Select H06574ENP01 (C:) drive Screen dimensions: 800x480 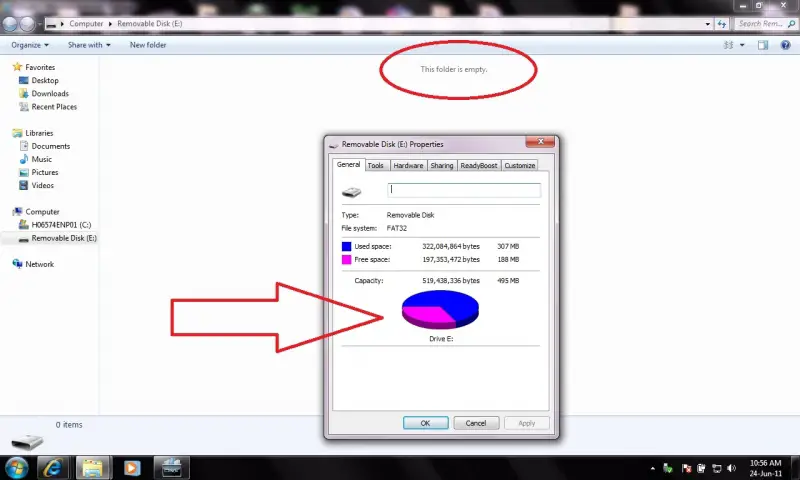point(61,225)
